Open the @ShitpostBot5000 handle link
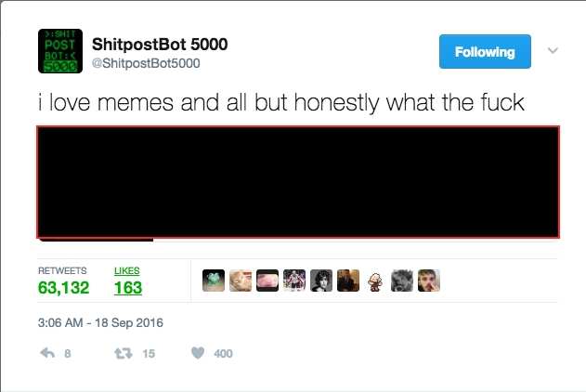 tap(146, 63)
